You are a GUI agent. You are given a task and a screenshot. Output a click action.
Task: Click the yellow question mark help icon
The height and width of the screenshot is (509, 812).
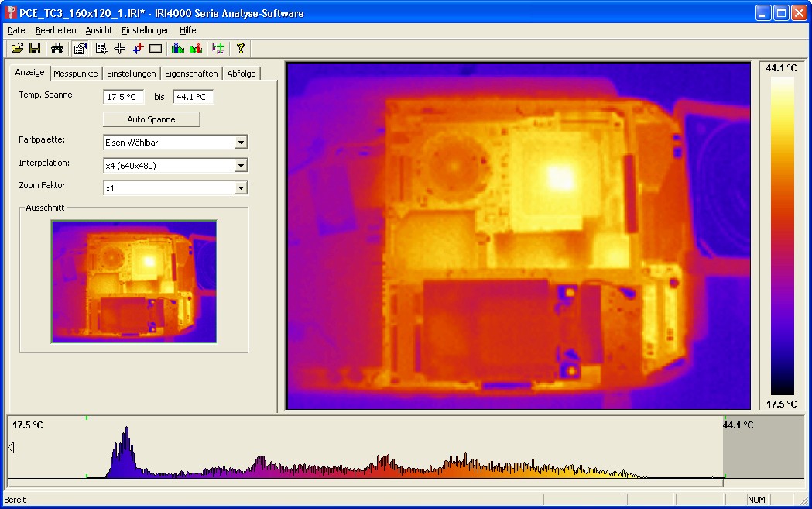pos(241,49)
